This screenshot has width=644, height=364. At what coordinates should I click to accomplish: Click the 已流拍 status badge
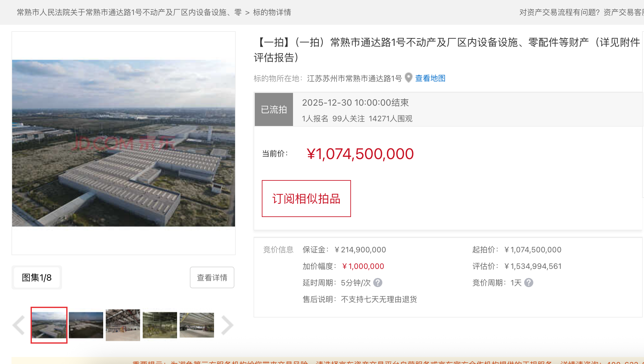274,109
